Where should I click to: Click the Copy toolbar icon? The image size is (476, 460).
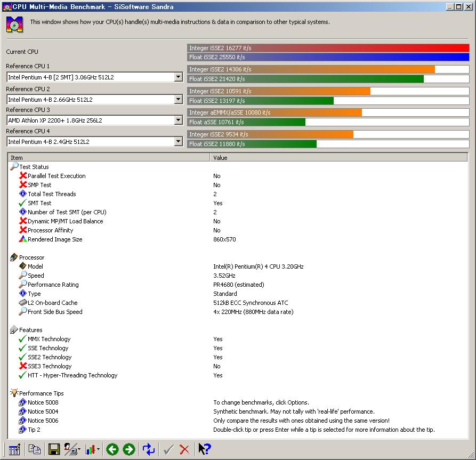tap(34, 449)
